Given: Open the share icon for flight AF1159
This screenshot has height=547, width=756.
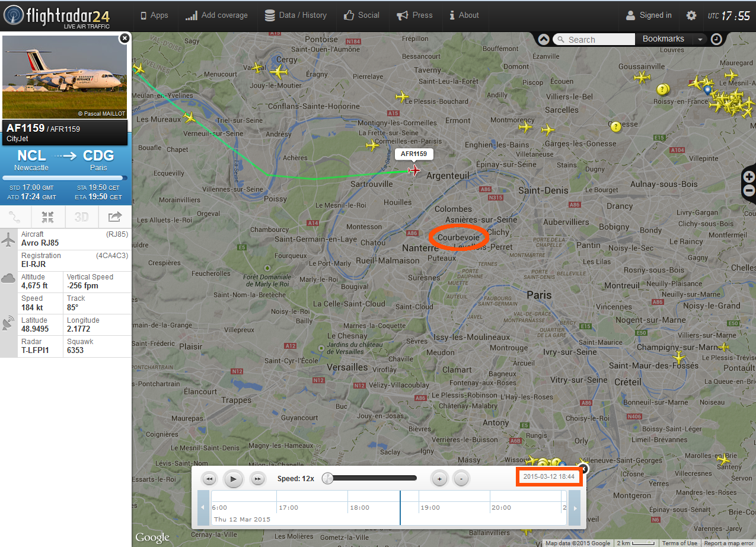Looking at the screenshot, I should 114,217.
